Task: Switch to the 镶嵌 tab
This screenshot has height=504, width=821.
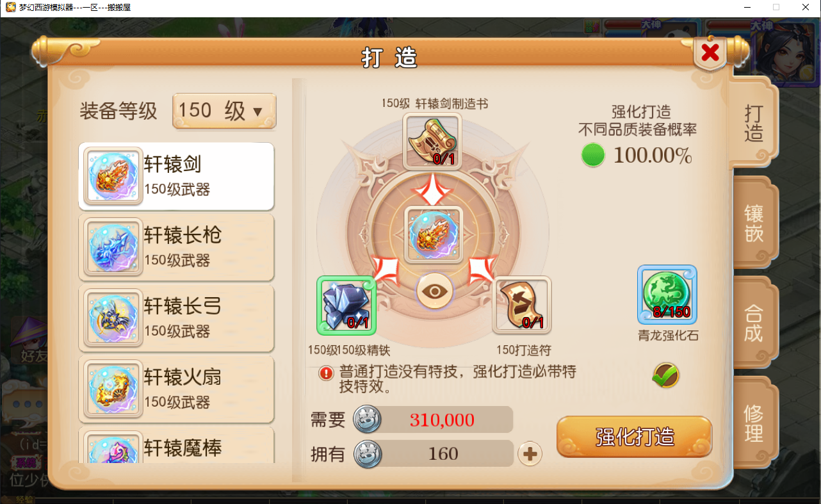Action: tap(754, 223)
